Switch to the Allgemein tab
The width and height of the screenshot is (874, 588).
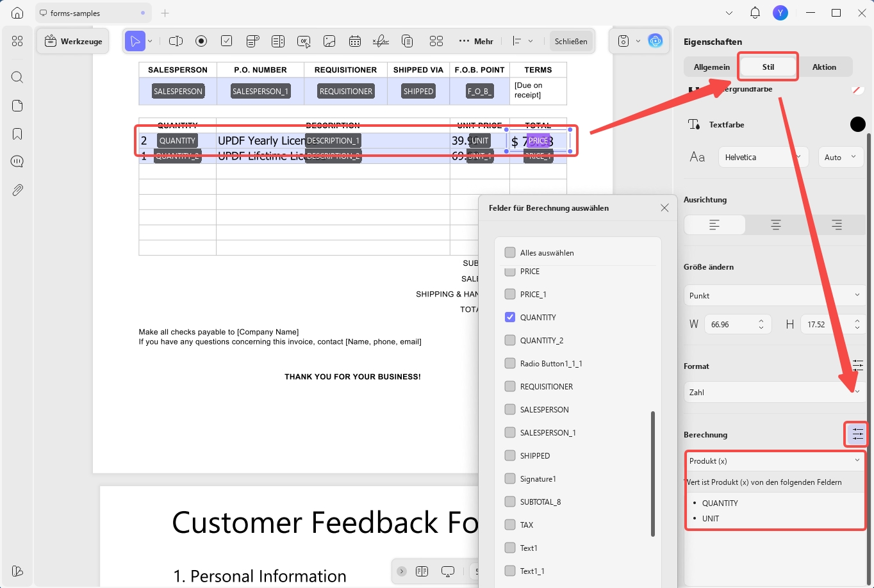(712, 67)
